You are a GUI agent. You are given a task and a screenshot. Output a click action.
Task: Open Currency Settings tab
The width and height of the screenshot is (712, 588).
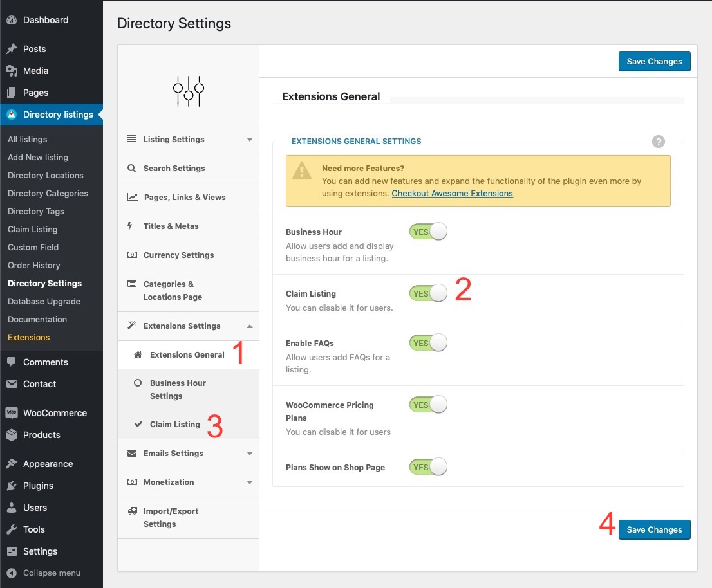189,255
